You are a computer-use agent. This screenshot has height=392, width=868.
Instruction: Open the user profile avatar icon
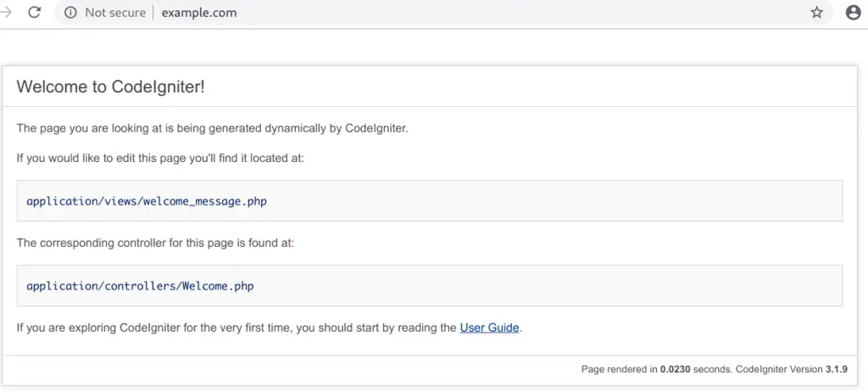[x=853, y=12]
